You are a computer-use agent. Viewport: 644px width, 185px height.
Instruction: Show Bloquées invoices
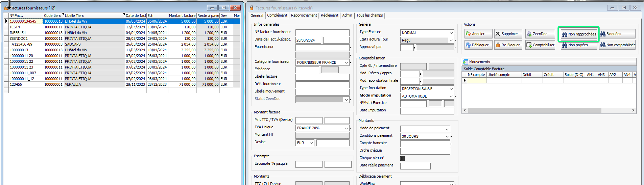pyautogui.click(x=617, y=34)
